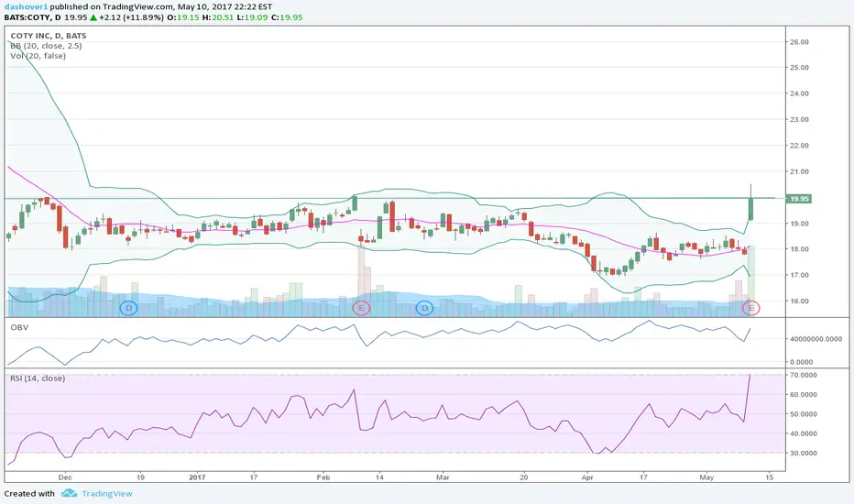Click the May date label on time axis
This screenshot has height=504, width=854.
[x=706, y=477]
